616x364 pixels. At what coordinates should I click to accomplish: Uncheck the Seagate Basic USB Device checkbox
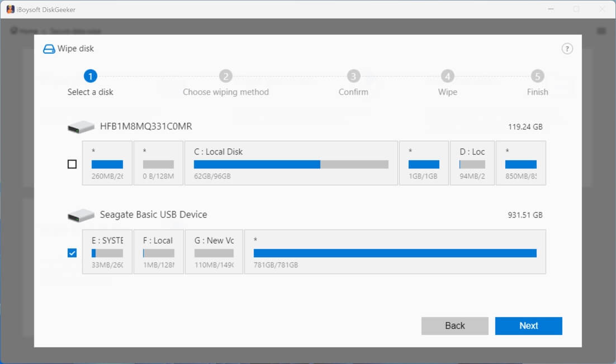tap(72, 253)
